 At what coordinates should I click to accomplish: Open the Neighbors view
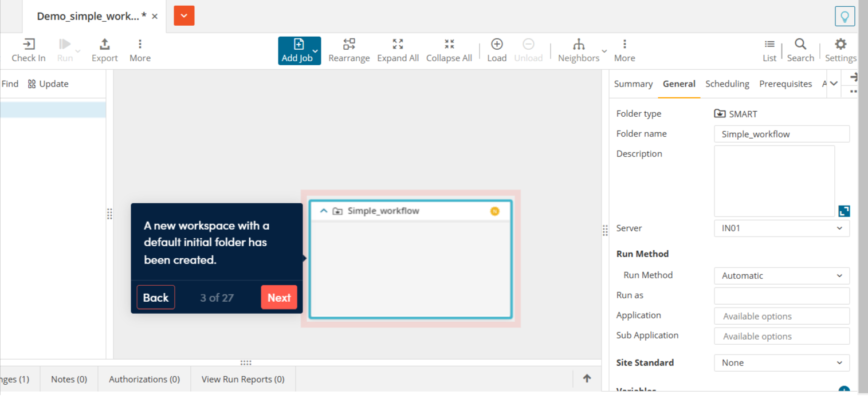pyautogui.click(x=579, y=49)
